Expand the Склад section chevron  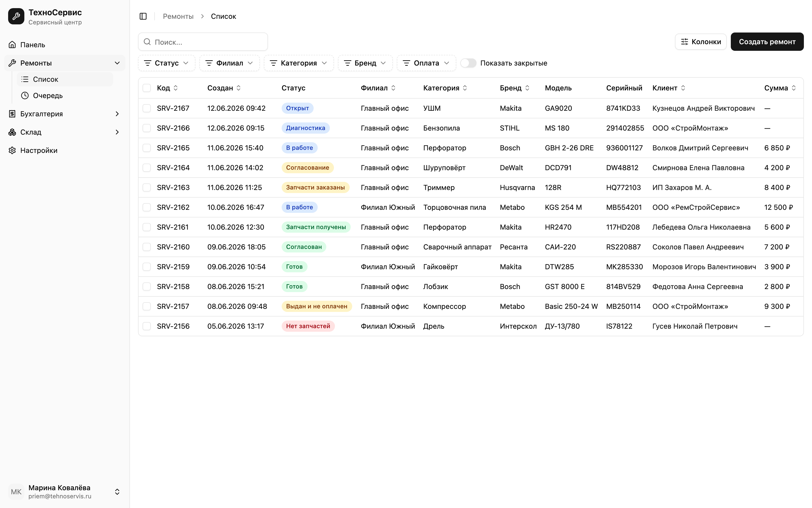pyautogui.click(x=117, y=132)
